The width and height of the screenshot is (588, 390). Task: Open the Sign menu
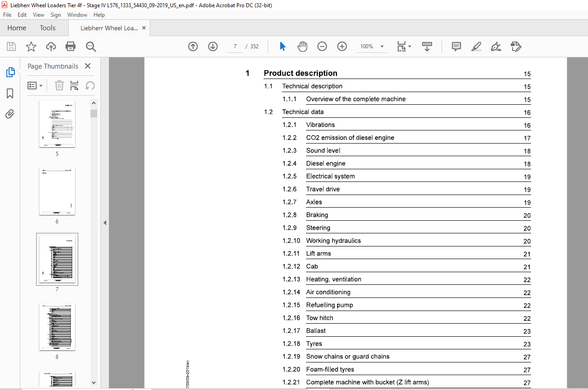[x=56, y=15]
